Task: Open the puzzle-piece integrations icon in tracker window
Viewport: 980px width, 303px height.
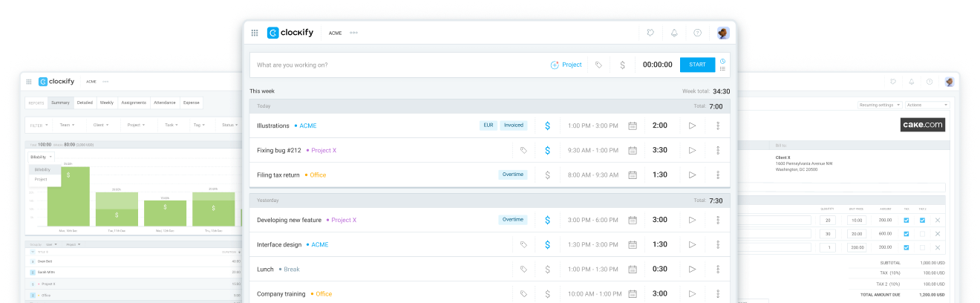Action: [651, 33]
